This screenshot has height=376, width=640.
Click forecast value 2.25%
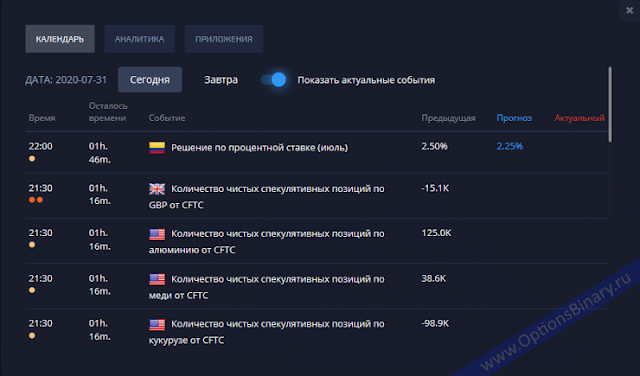pyautogui.click(x=509, y=146)
